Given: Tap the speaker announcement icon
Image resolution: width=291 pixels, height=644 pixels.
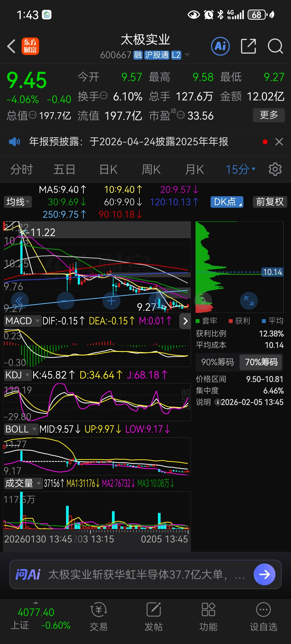Looking at the screenshot, I should tap(15, 142).
